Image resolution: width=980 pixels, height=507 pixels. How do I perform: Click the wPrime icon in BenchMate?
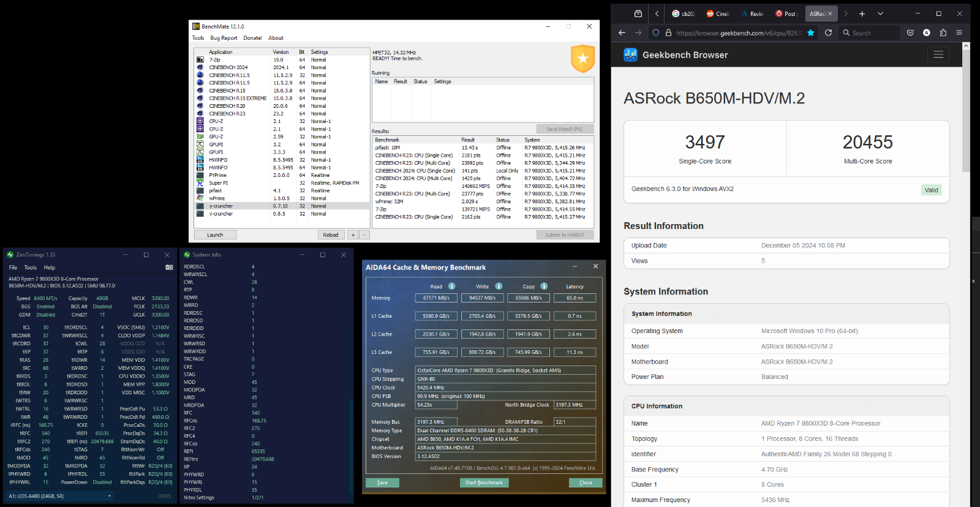click(x=200, y=198)
